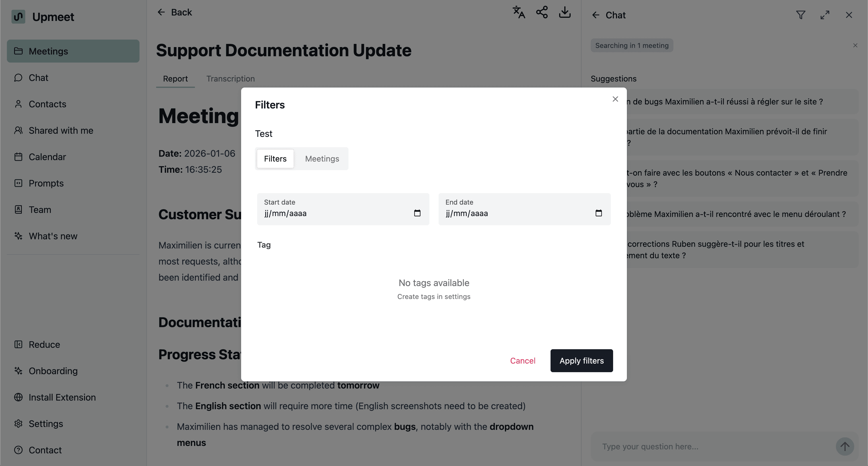The image size is (868, 466).
Task: Click the share meeting icon
Action: [542, 12]
